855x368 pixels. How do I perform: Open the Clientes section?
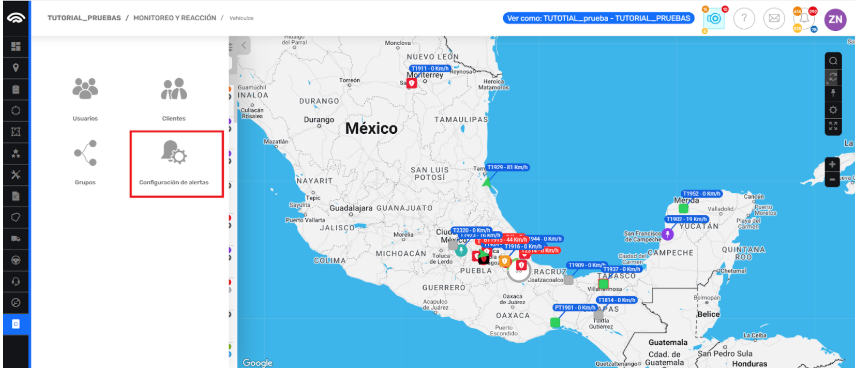click(173, 99)
